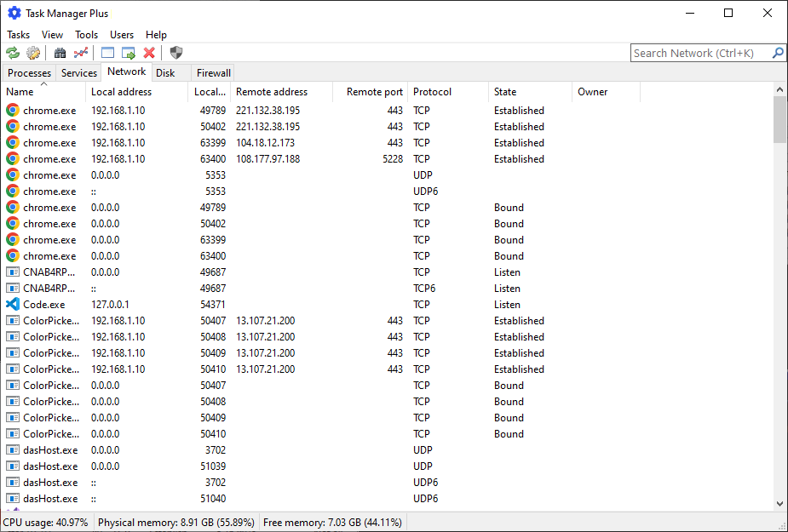
Task: Click the Code.exe process name
Action: (43, 305)
